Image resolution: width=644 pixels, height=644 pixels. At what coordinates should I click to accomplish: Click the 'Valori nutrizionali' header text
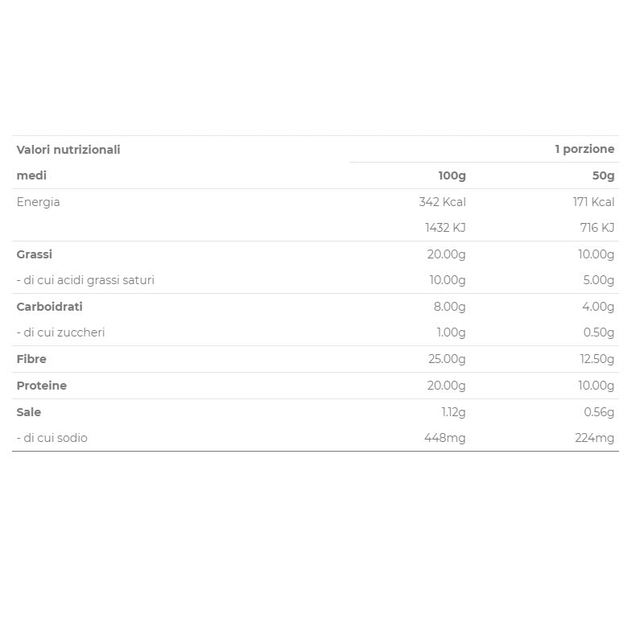coord(68,150)
